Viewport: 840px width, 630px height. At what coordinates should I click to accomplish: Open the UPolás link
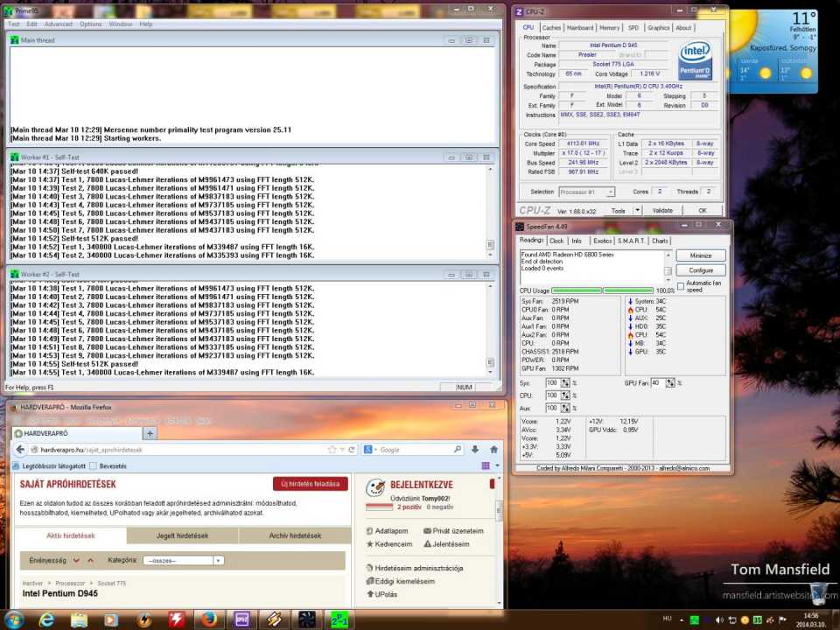point(381,594)
